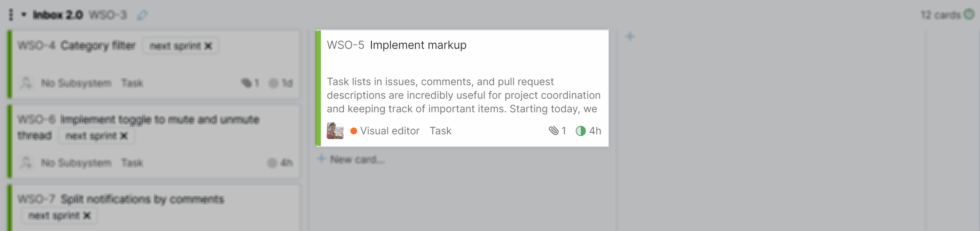
Task: Click the assignee icon on WSO-4 card
Action: pyautogui.click(x=26, y=82)
